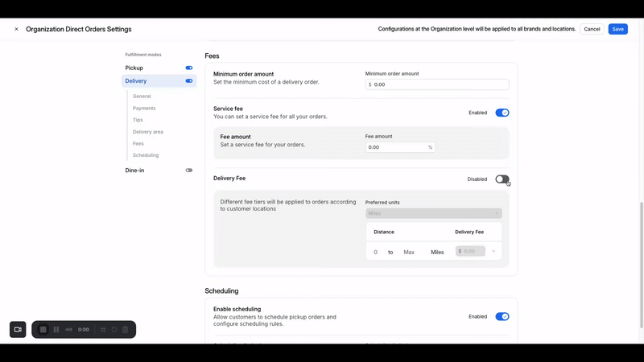Image resolution: width=644 pixels, height=362 pixels.
Task: Enable the Delivery Fee toggle
Action: click(502, 179)
